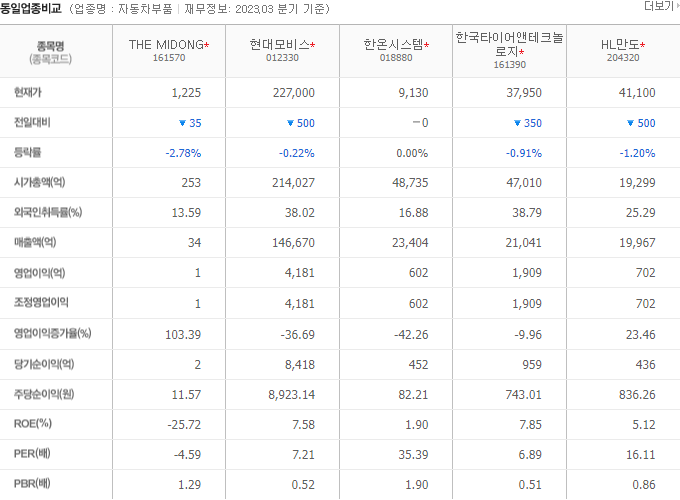The image size is (680, 500).
Task: Select the 당기순이익(억) row label
Action: pyautogui.click(x=44, y=364)
